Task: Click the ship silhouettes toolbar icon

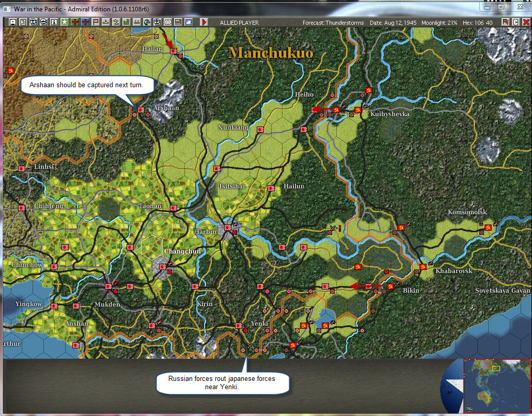Action: click(x=137, y=22)
